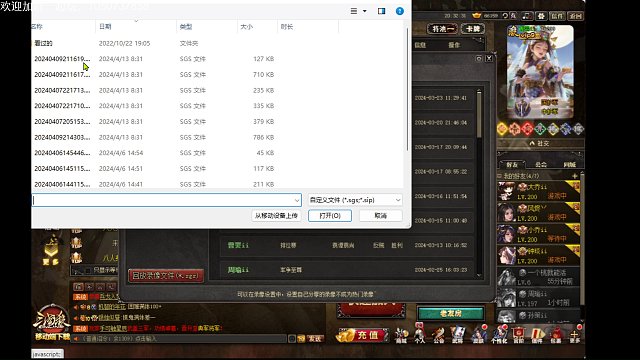640x360 pixels.
Task: Click the gold ingot currency icon
Action: 476,16
